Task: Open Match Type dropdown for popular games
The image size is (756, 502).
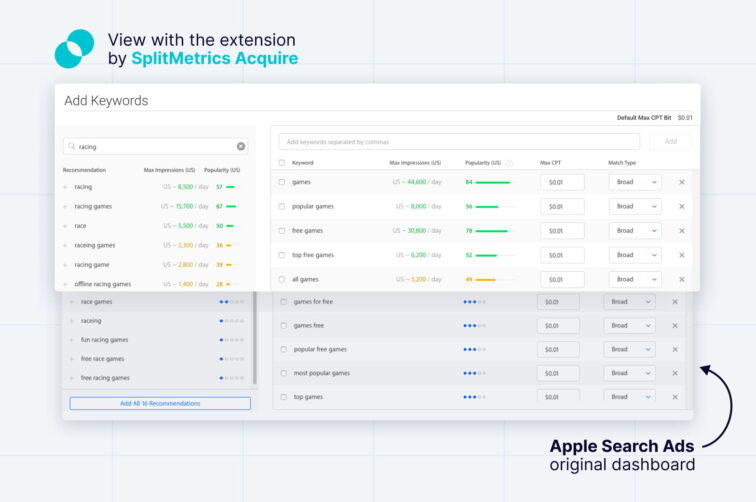Action: click(635, 206)
